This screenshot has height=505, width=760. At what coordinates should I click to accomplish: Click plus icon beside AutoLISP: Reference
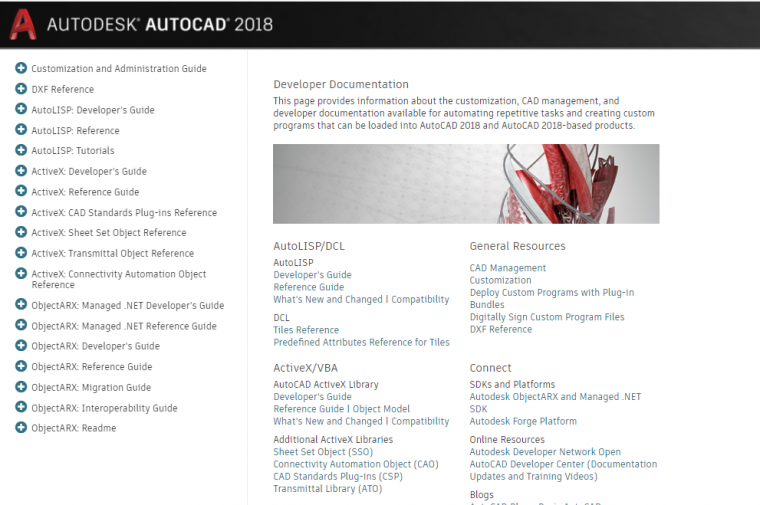21,130
